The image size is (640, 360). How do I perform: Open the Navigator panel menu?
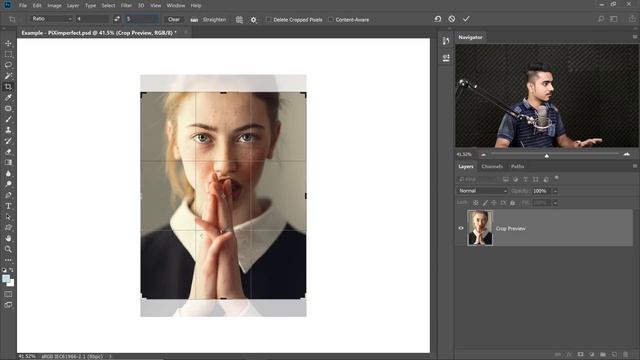coord(635,37)
